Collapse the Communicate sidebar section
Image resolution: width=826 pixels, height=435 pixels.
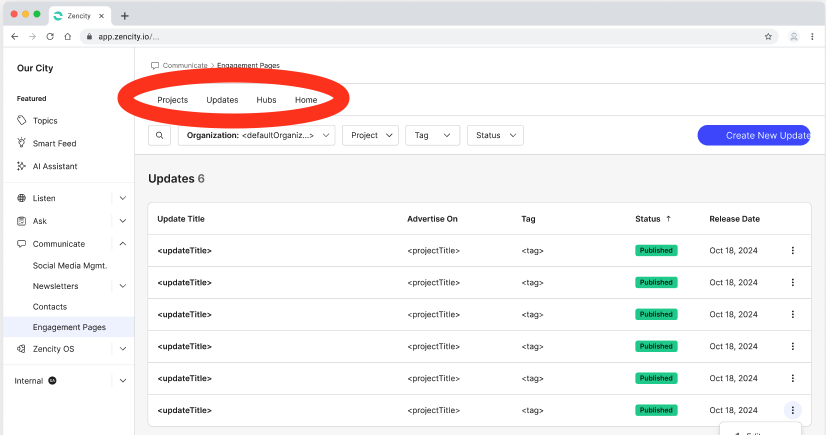(122, 244)
